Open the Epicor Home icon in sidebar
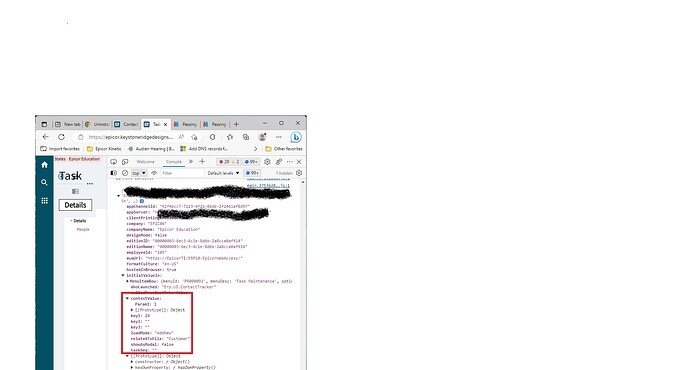Image resolution: width=690 pixels, height=370 pixels. [44, 165]
